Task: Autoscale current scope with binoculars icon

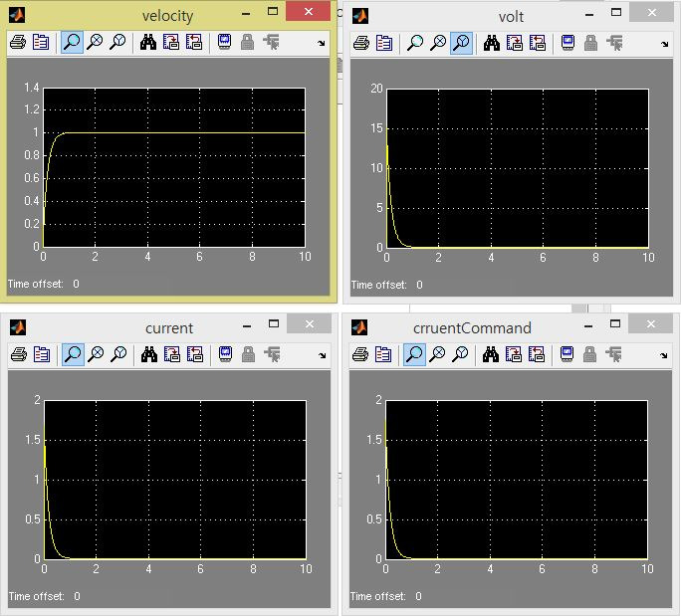Action: pyautogui.click(x=149, y=354)
